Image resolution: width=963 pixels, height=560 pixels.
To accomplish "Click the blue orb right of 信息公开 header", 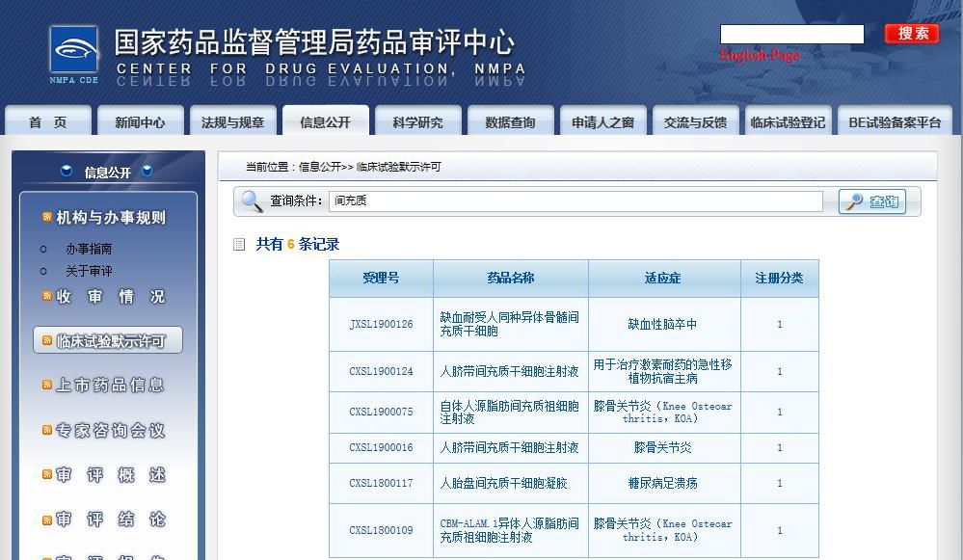I will (x=147, y=172).
